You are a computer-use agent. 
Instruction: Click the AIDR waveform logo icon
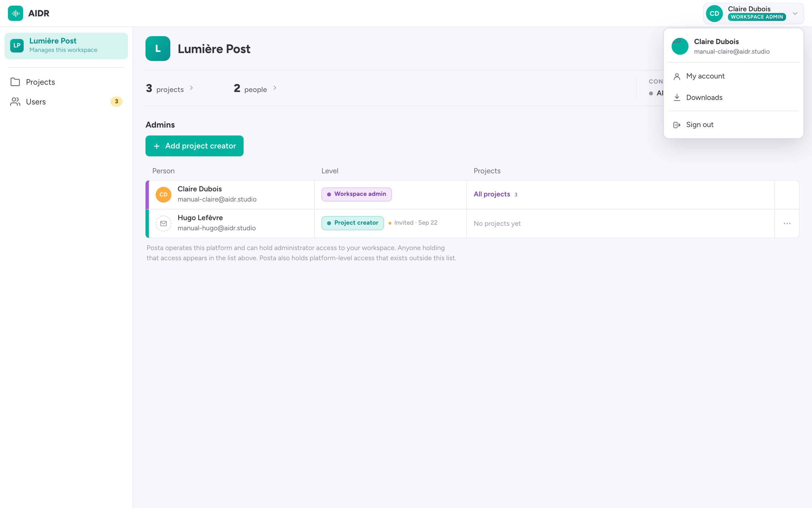[16, 14]
